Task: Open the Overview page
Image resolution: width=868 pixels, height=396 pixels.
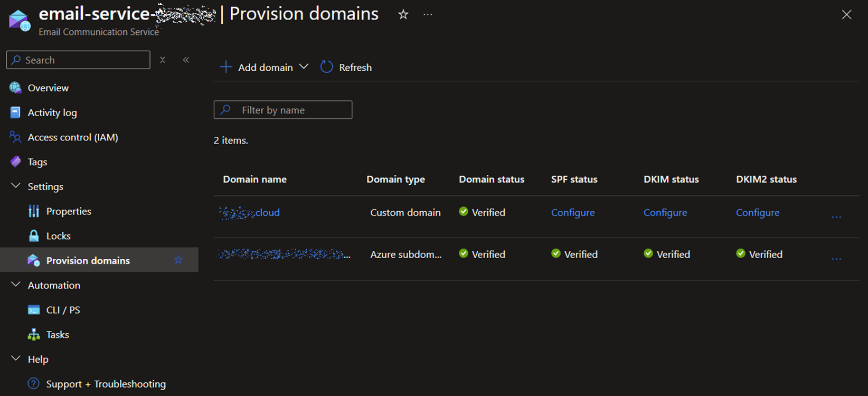Action: 48,88
